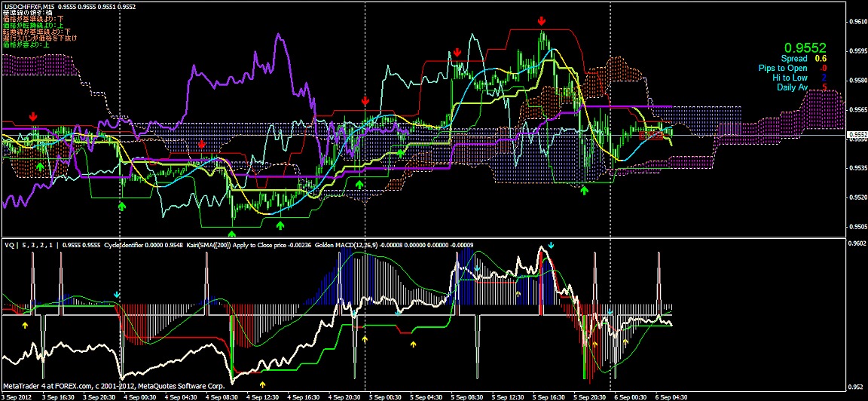Click the current price marker on the price axis
Viewport: 868px width, 401px height.
(857, 136)
